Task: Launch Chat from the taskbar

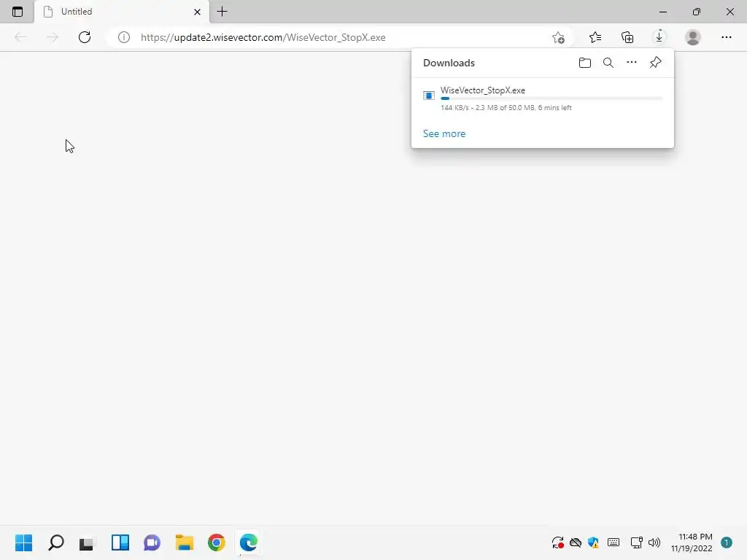Action: [152, 542]
